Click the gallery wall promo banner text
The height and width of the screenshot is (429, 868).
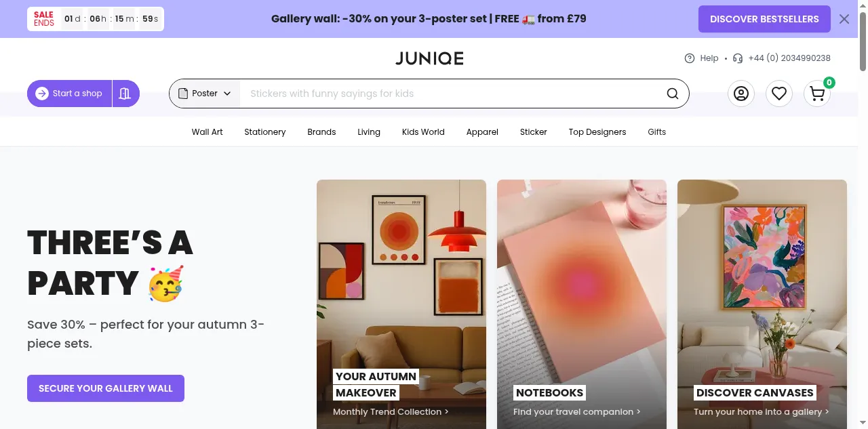click(x=429, y=19)
